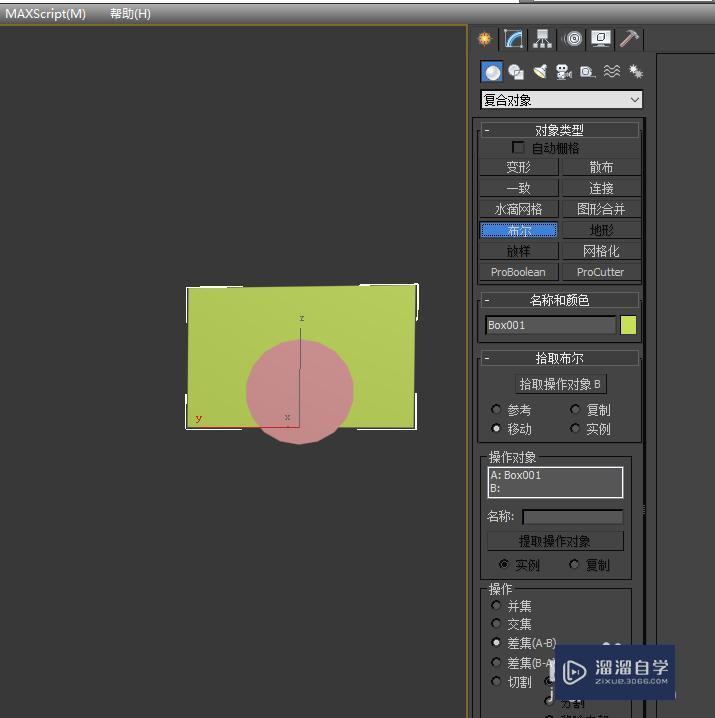
Task: Click the 名称 operand name field
Action: tap(573, 517)
